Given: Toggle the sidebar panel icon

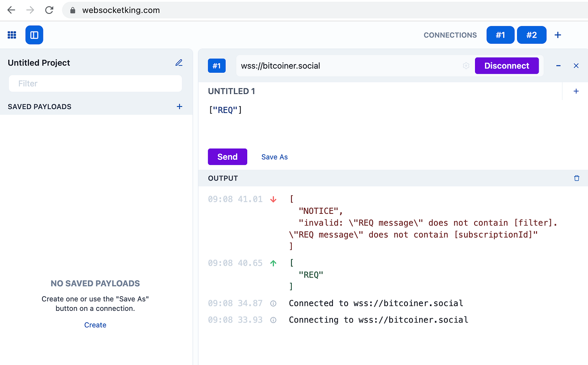Looking at the screenshot, I should pyautogui.click(x=34, y=35).
